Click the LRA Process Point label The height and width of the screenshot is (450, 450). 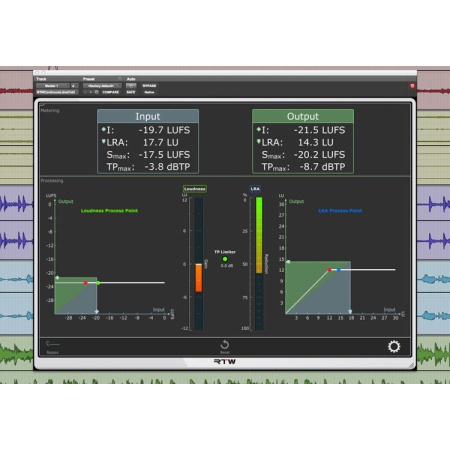click(x=340, y=211)
